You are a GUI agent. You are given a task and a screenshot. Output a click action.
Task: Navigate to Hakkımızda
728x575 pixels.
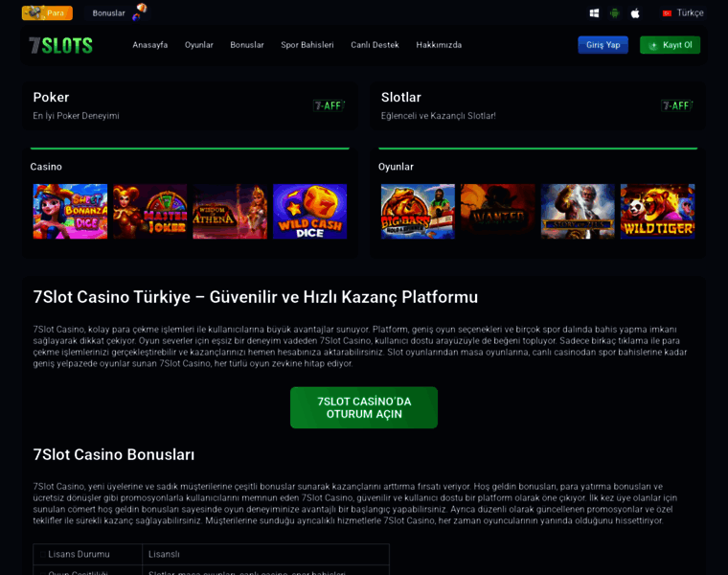click(x=439, y=45)
